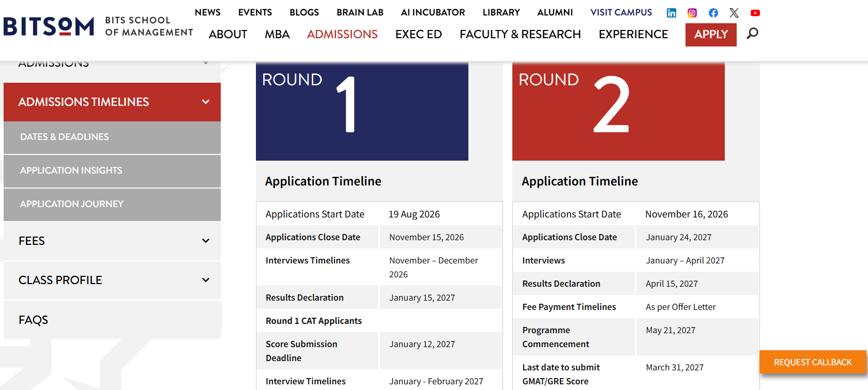Open the FAQs sidebar item

pyautogui.click(x=112, y=320)
